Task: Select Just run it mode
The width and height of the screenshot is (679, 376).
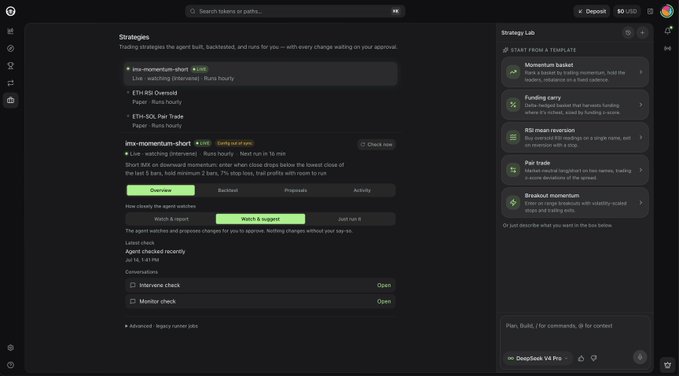Action: click(349, 219)
